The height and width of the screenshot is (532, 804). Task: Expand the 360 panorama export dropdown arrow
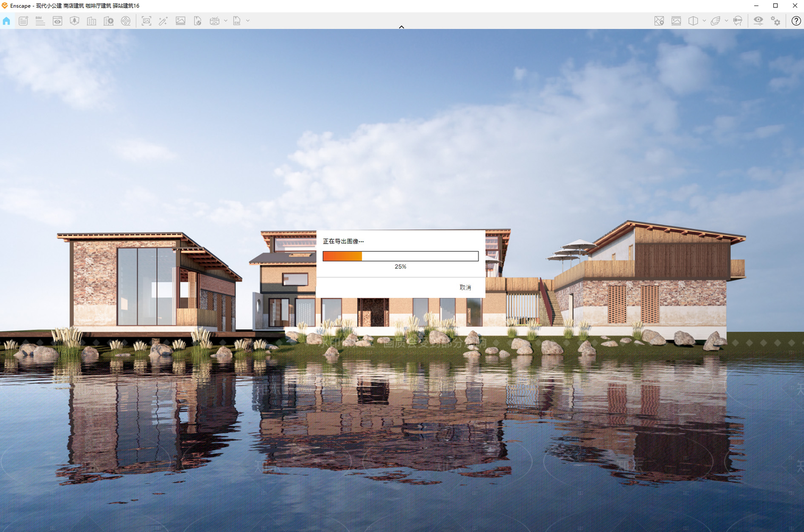226,21
